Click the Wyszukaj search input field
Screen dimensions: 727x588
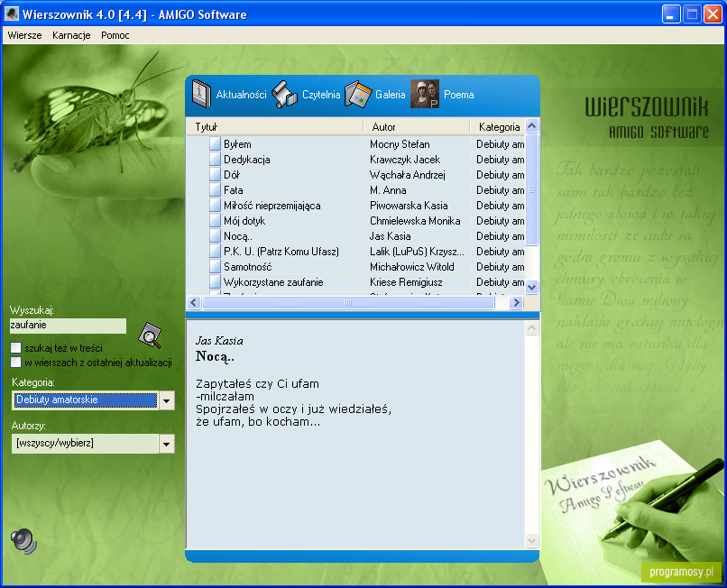(x=68, y=326)
